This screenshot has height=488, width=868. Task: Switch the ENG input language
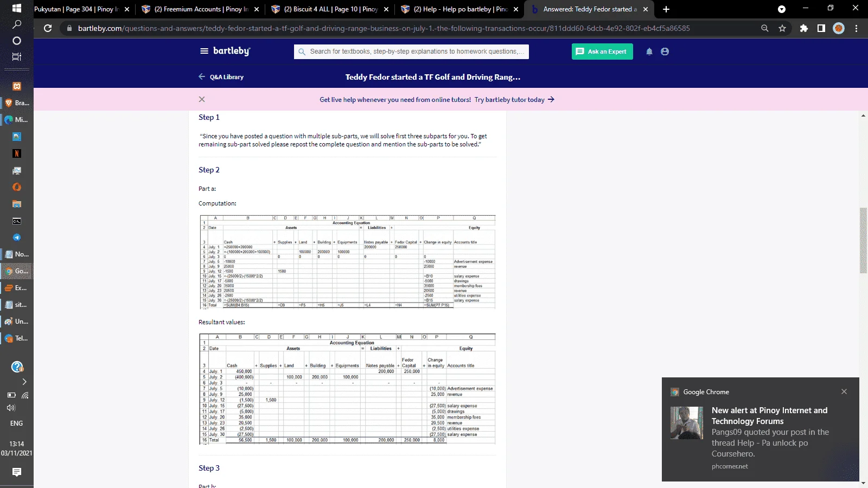[17, 423]
